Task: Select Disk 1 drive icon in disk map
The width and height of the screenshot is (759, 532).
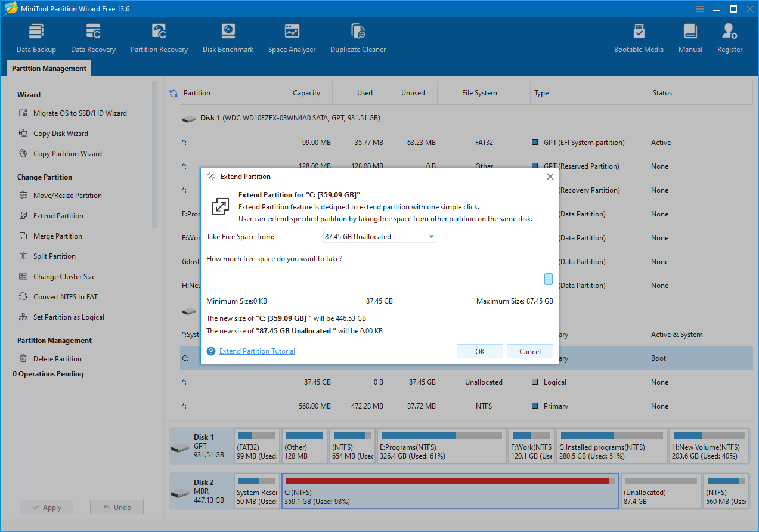Action: point(180,448)
